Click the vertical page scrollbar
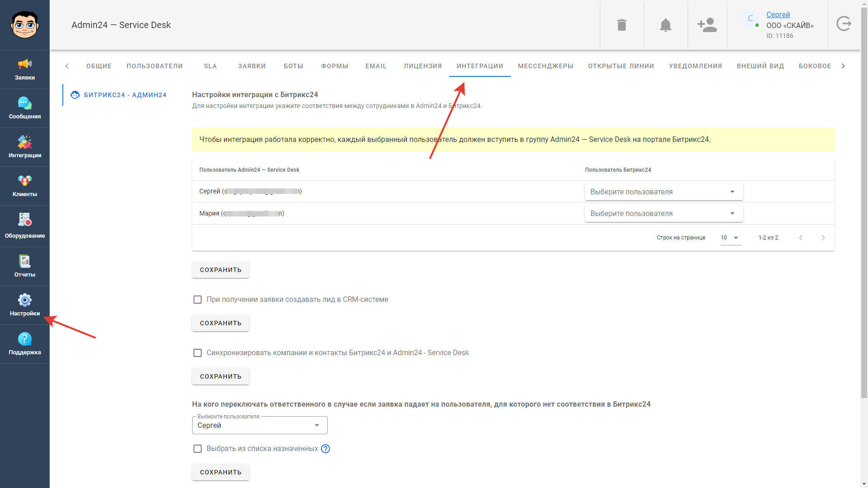Screen dimensions: 868x488 [x=864, y=203]
